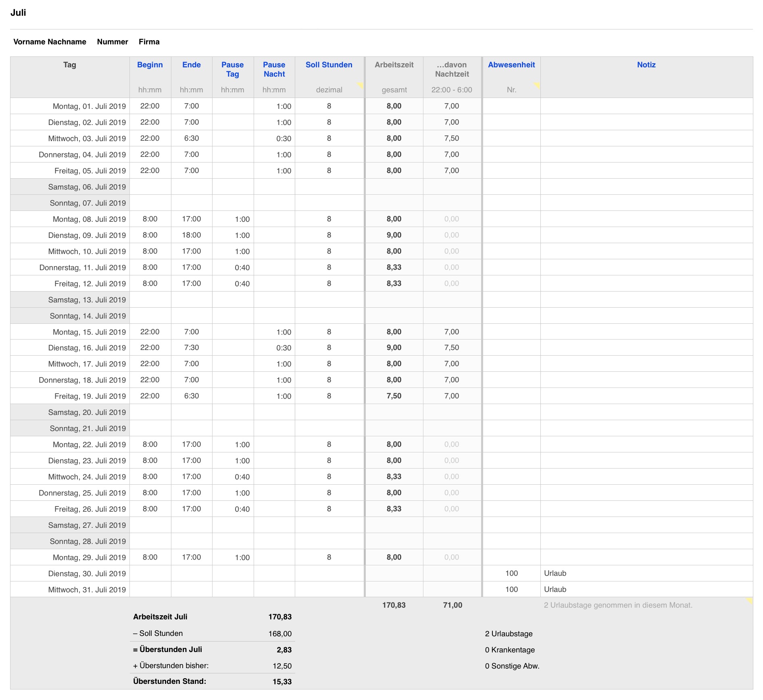The image size is (763, 700).
Task: Click the empty Beginn cell for Samstag, 06. Juli
Action: pos(150,187)
